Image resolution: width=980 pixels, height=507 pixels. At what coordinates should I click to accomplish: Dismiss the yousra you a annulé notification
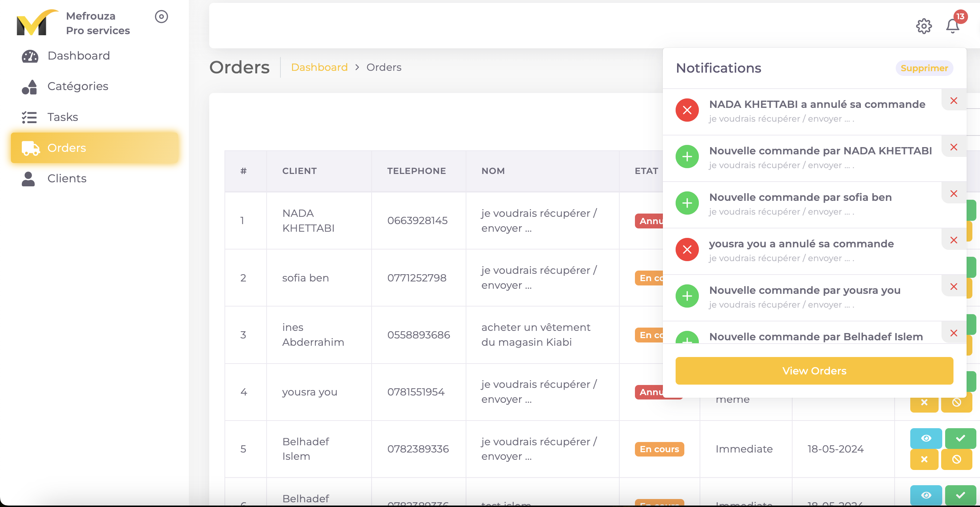(953, 240)
